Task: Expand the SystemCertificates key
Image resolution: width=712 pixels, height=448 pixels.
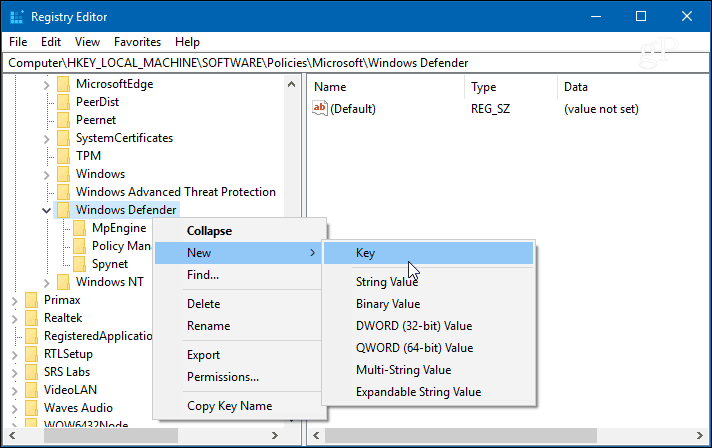Action: point(46,138)
